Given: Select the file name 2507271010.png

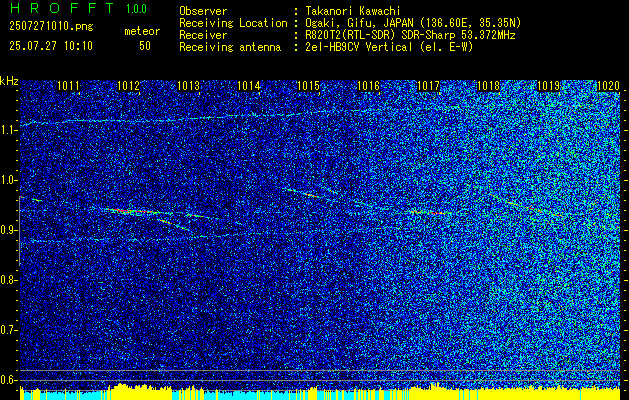Looking at the screenshot, I should (x=51, y=27).
